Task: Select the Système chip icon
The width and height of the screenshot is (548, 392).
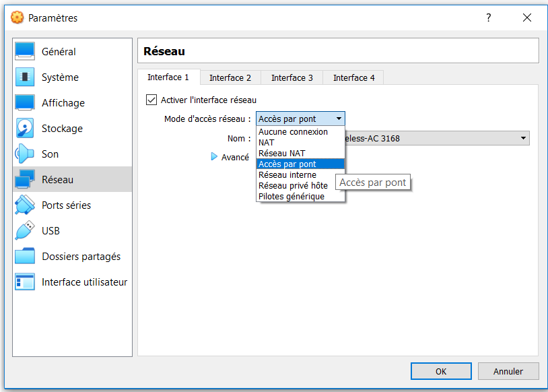Action: (x=25, y=77)
